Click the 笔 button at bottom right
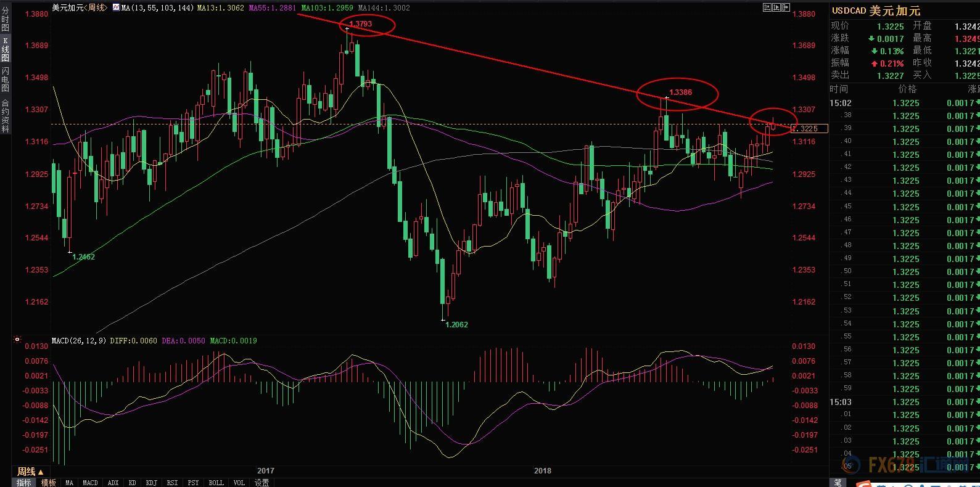Viewport: 980px width, 487px height. coord(838,482)
